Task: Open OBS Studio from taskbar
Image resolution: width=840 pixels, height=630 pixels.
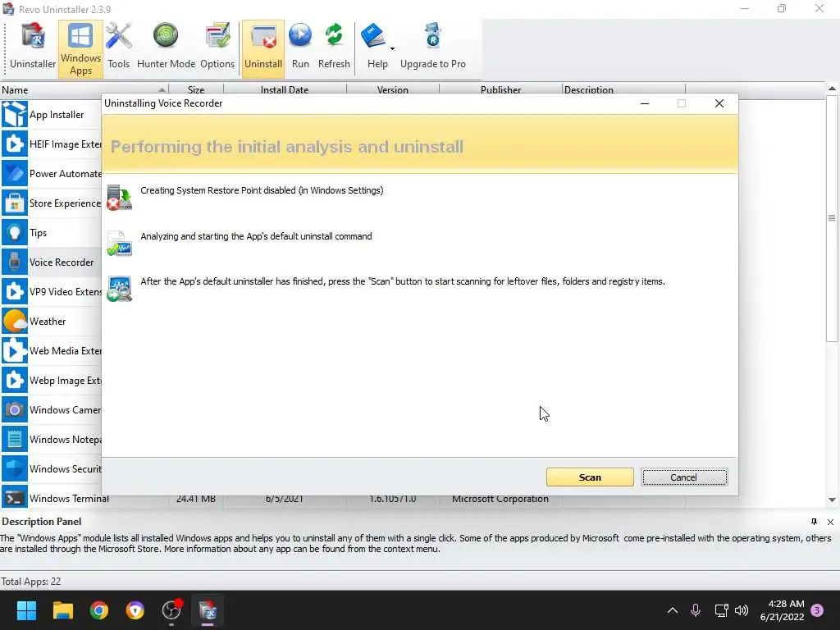Action: [x=171, y=610]
